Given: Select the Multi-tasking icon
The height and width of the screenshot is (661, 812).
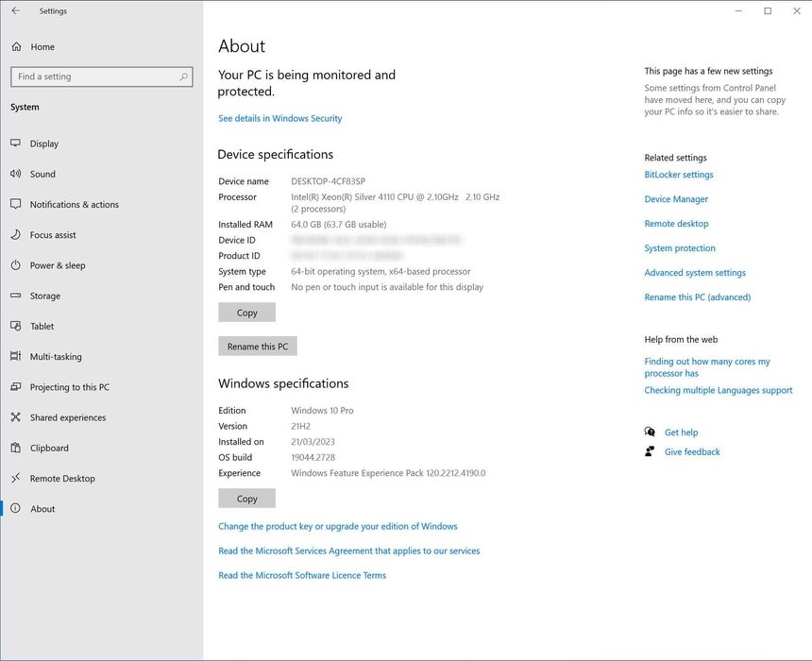Looking at the screenshot, I should (x=15, y=356).
